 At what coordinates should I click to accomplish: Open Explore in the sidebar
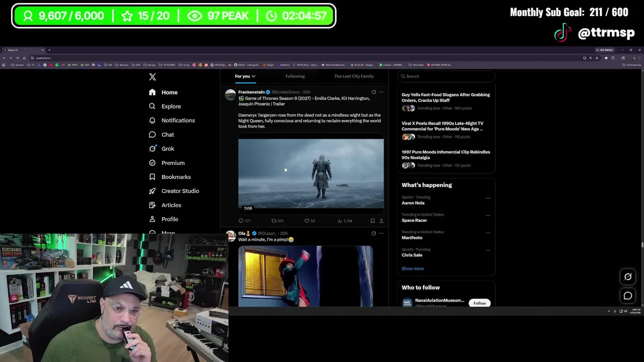tap(166, 107)
